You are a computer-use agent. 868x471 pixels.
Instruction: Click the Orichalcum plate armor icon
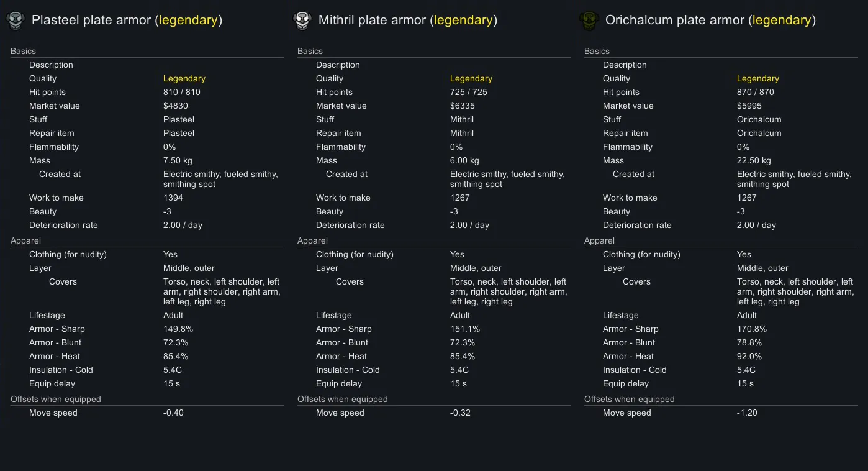click(589, 21)
